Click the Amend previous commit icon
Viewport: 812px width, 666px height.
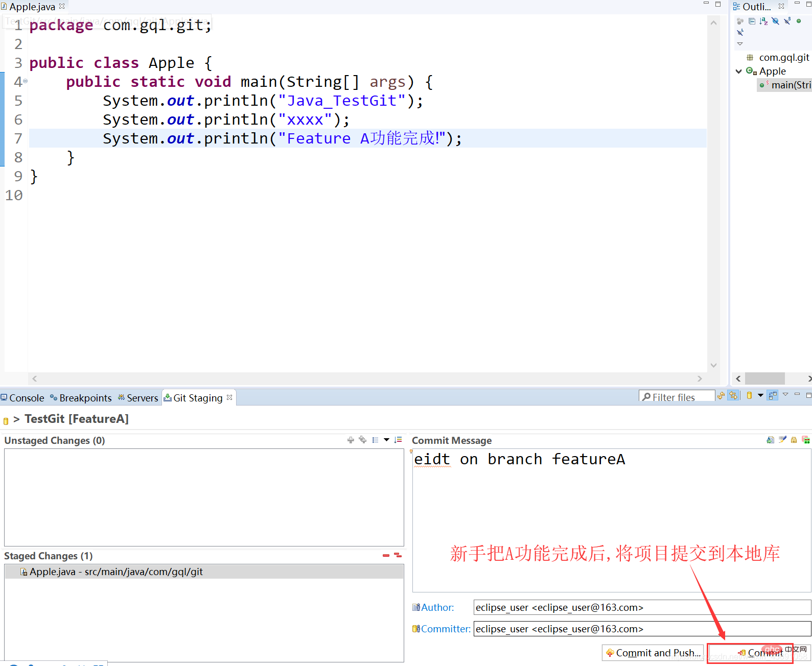770,440
